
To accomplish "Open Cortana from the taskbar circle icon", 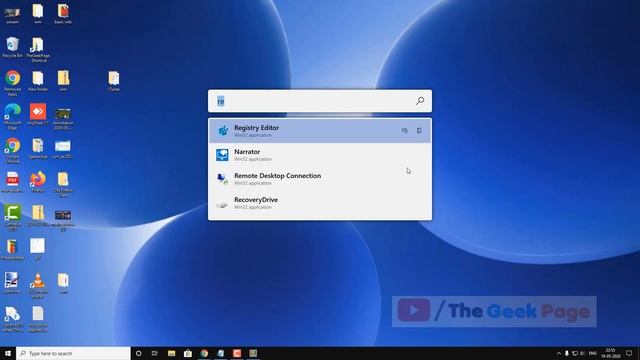I will coord(138,353).
